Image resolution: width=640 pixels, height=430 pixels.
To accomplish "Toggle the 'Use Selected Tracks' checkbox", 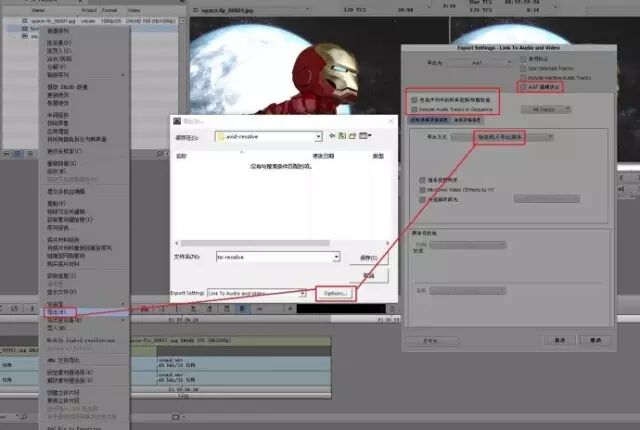I will pos(523,69).
